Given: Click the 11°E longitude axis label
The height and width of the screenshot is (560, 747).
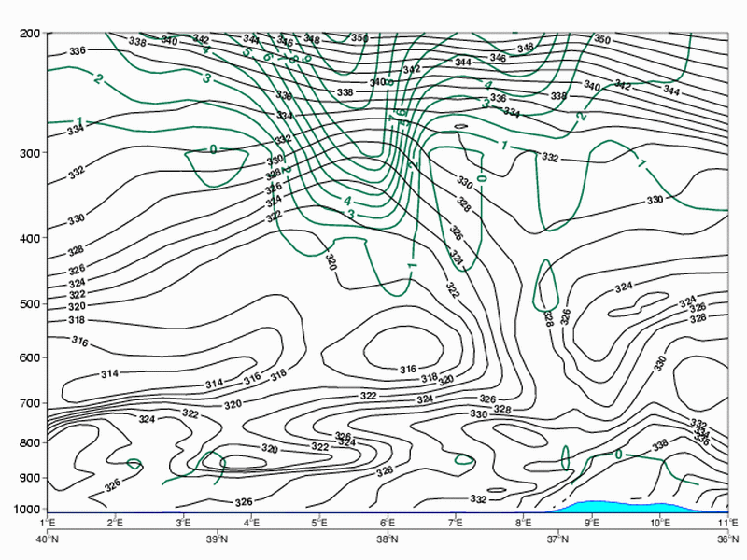Looking at the screenshot, I should coord(727,525).
